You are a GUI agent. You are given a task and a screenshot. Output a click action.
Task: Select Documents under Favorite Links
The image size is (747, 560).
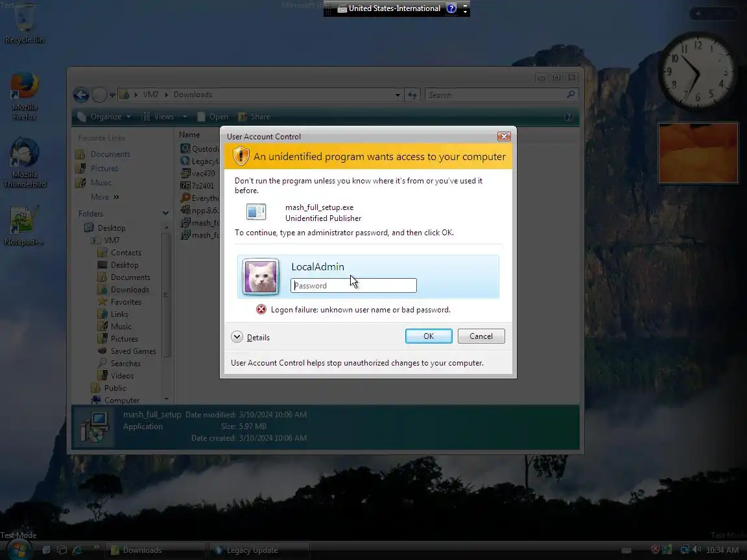(104, 154)
